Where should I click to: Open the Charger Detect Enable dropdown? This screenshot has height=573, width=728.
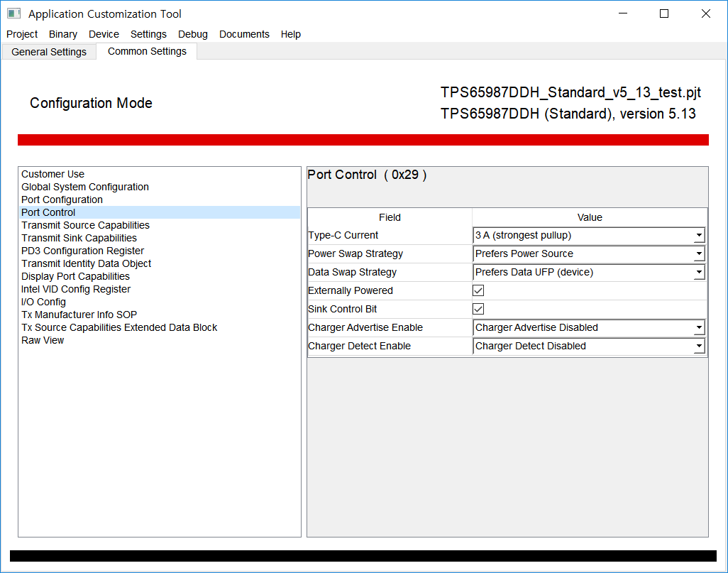tap(589, 346)
